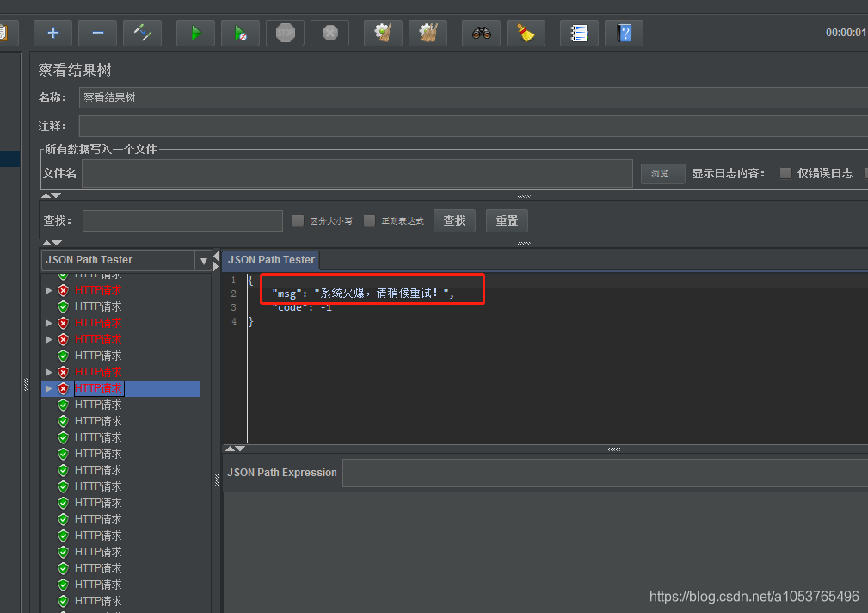Open the JSON Path Tester view dropdown
This screenshot has width=868, height=613.
pos(204,259)
